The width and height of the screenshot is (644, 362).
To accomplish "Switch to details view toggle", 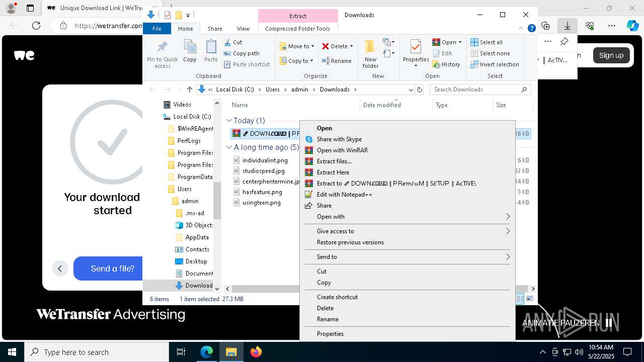I will pyautogui.click(x=520, y=299).
